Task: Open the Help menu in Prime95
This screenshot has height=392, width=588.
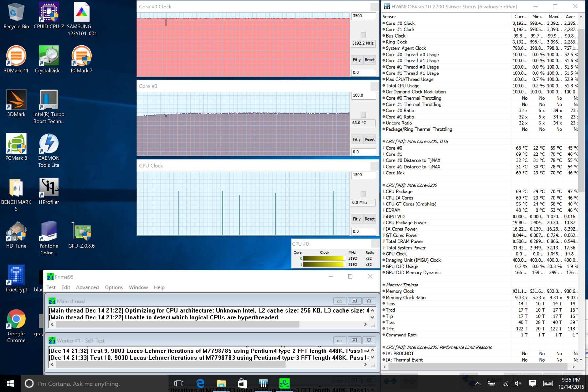Action: pyautogui.click(x=159, y=287)
